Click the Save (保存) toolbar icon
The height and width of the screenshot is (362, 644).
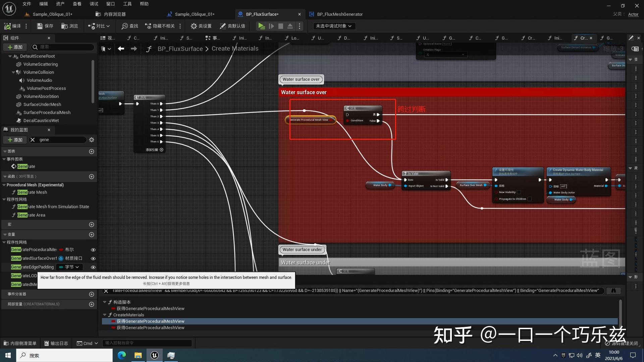45,26
